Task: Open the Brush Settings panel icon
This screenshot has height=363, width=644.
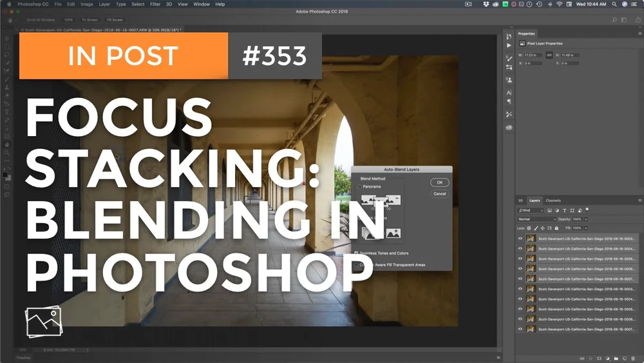Action: point(509,59)
